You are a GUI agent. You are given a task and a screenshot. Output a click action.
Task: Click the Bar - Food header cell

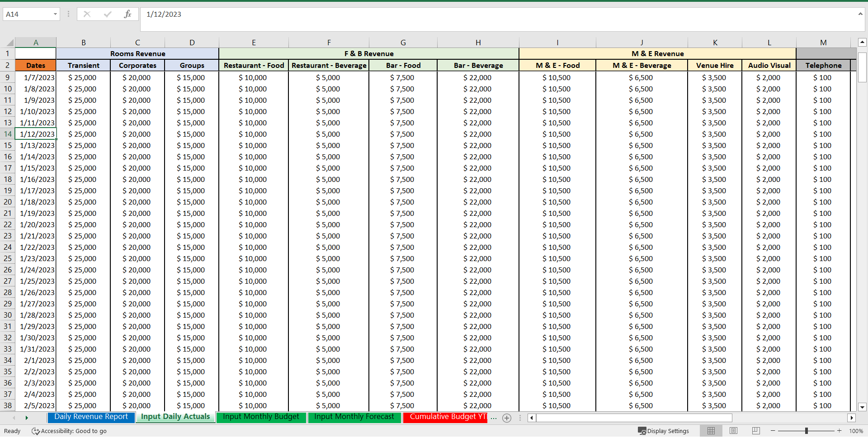click(x=403, y=65)
